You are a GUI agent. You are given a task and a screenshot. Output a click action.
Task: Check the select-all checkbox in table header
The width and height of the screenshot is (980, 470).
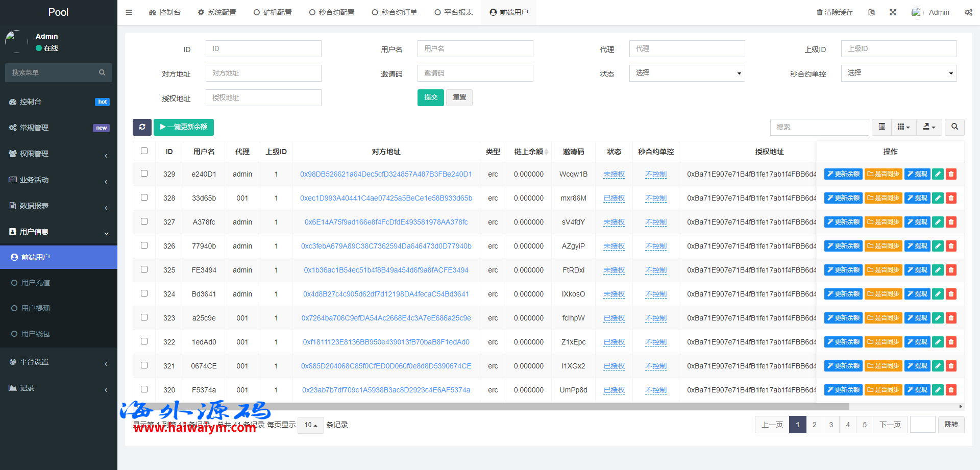(144, 151)
